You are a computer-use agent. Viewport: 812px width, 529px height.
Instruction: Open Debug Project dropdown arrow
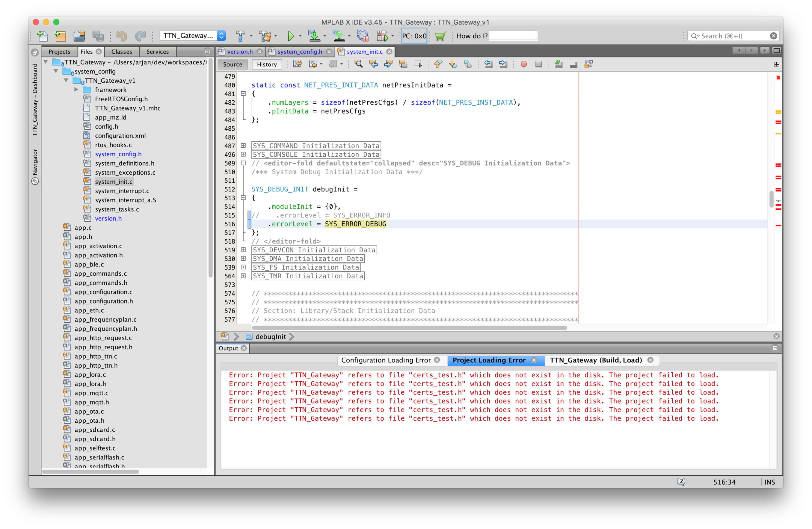click(x=393, y=36)
